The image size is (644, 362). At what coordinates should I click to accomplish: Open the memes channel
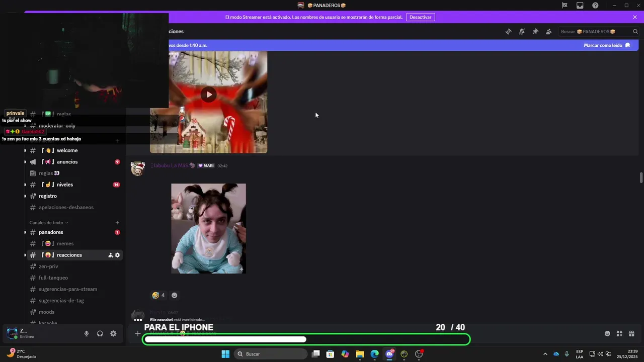65,243
